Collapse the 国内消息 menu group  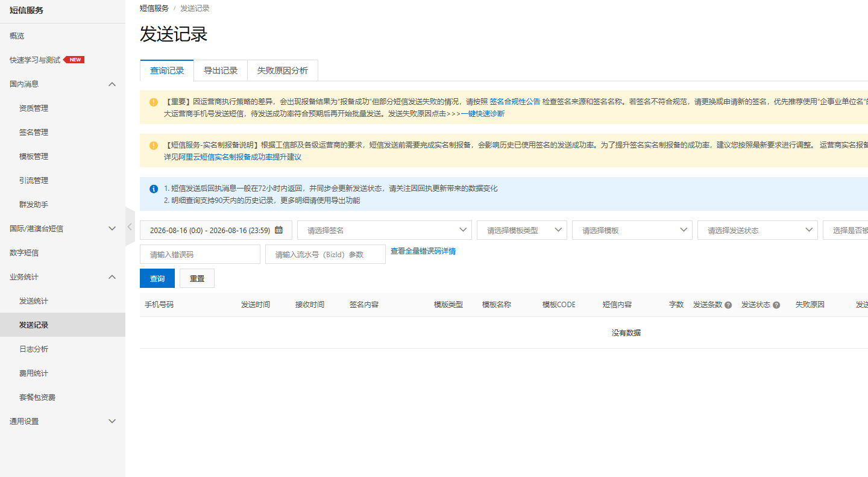(x=112, y=84)
